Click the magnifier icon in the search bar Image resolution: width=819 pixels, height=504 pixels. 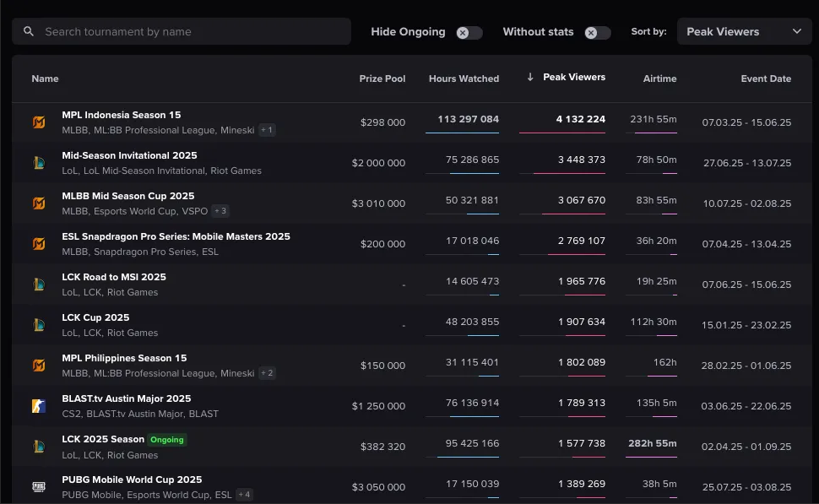click(x=29, y=32)
